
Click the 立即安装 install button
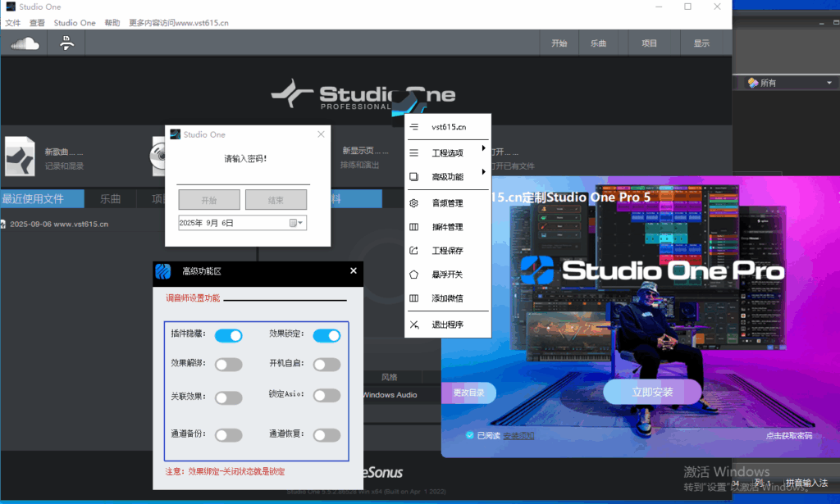click(652, 393)
